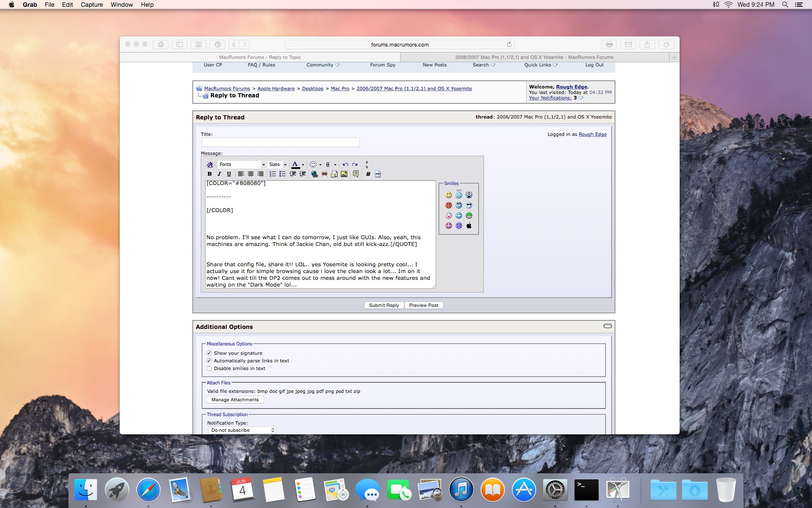Decrease indent of message text
812x508 pixels.
[293, 174]
